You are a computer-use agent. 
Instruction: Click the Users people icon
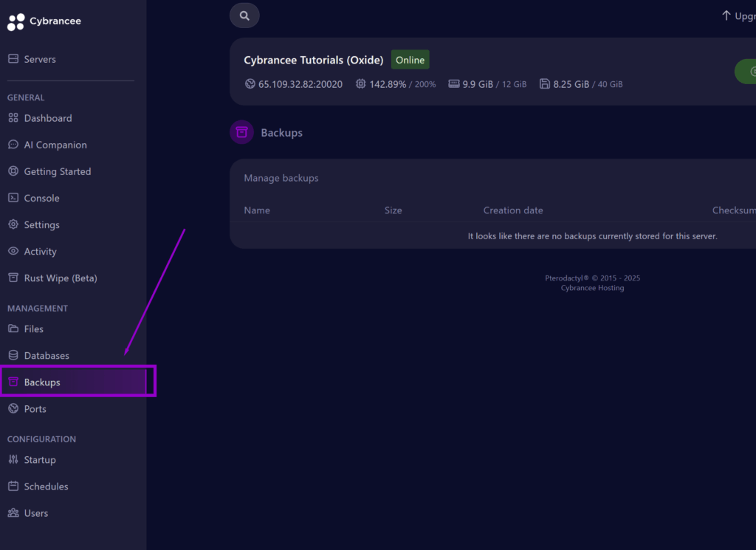pyautogui.click(x=13, y=513)
